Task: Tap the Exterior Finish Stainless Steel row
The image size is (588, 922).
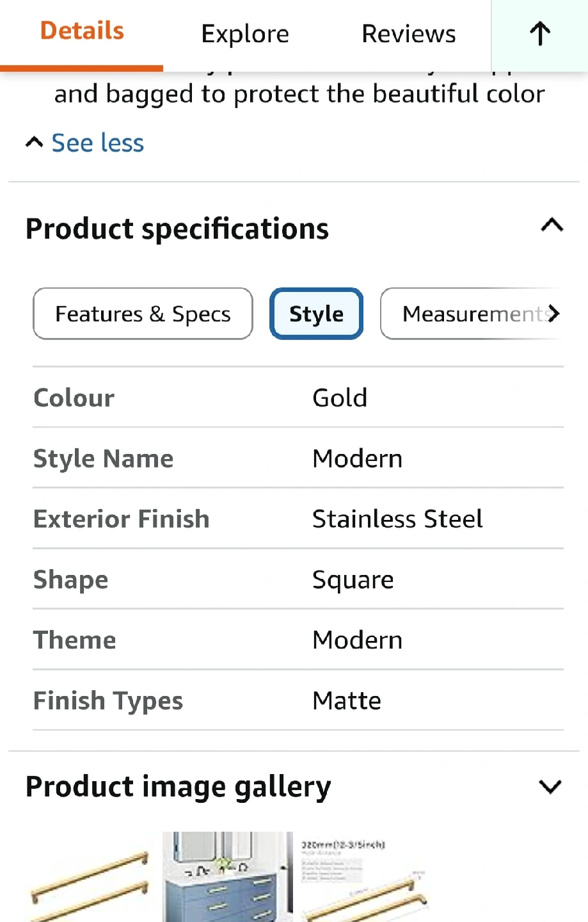Action: click(298, 519)
